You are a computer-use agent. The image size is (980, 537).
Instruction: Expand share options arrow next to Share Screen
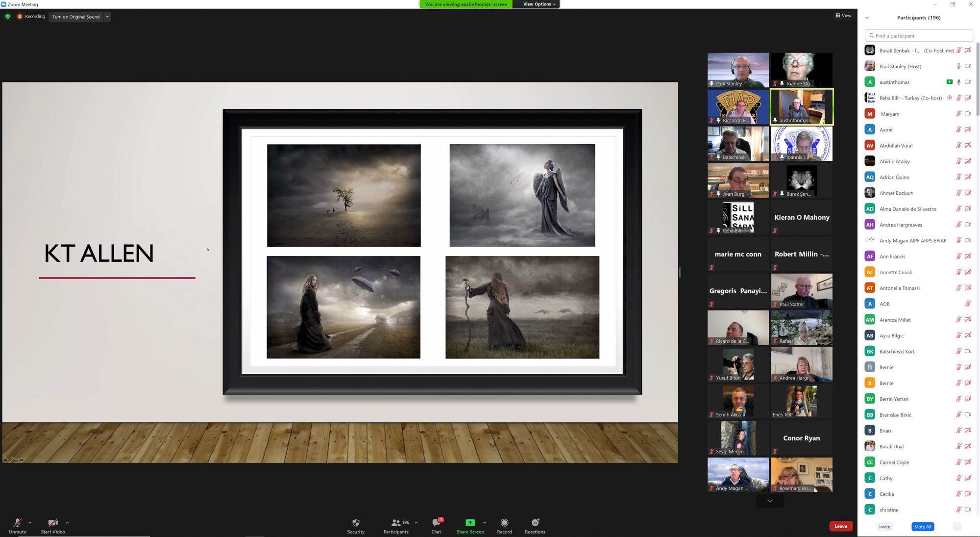[485, 523]
